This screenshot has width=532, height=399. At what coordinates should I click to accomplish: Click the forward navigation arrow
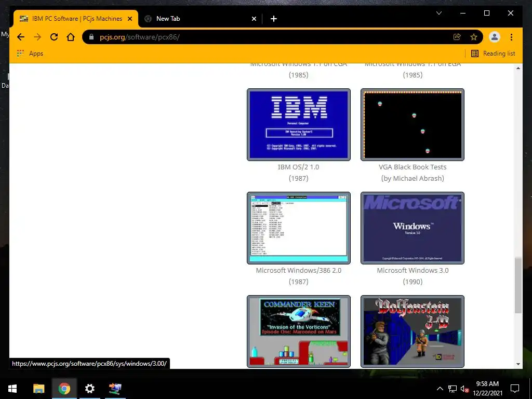coord(37,37)
